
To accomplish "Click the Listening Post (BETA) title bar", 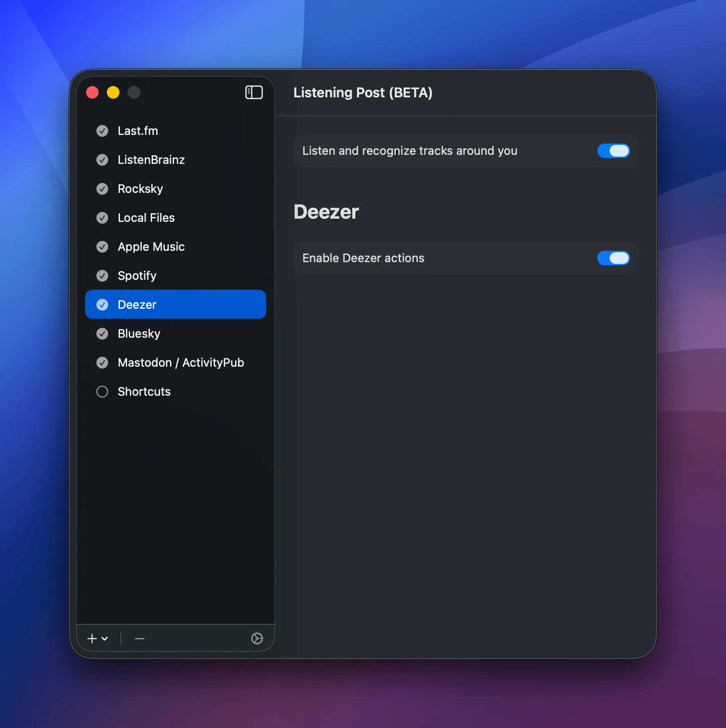I will point(363,93).
